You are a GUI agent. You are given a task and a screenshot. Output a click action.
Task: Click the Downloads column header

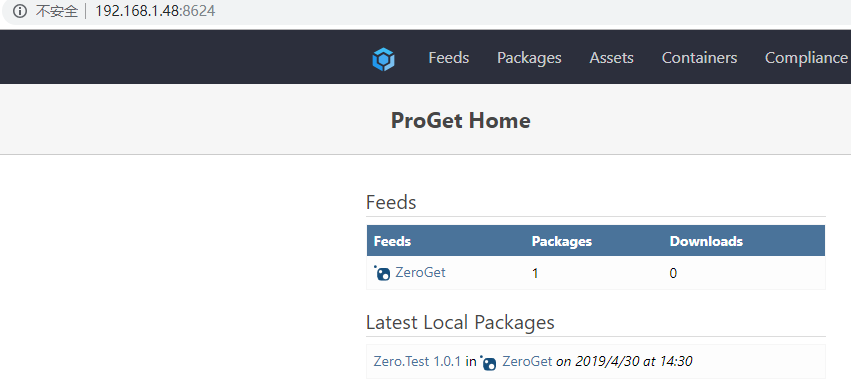[x=706, y=241]
